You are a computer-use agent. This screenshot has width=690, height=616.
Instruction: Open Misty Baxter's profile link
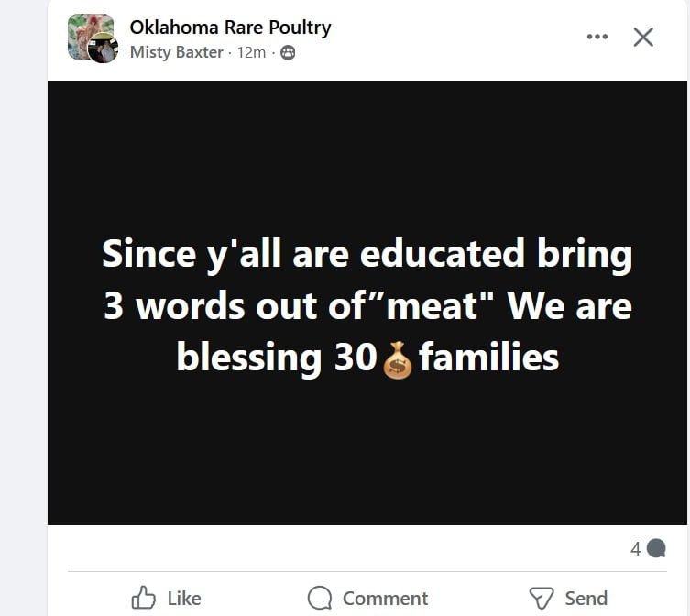[176, 52]
